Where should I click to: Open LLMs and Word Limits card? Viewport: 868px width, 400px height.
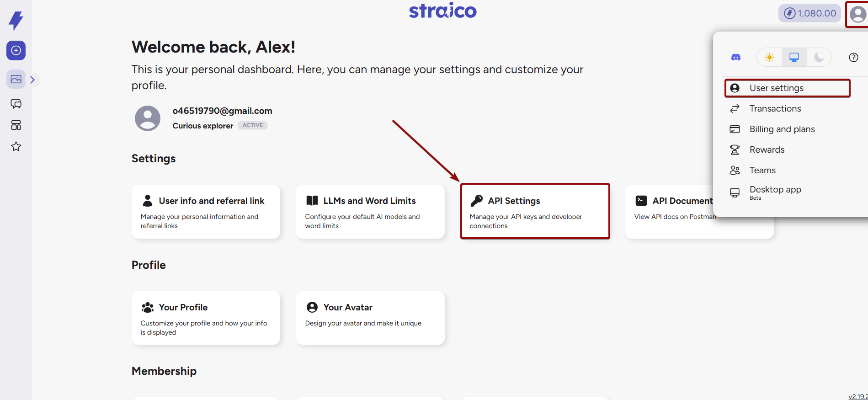(370, 211)
